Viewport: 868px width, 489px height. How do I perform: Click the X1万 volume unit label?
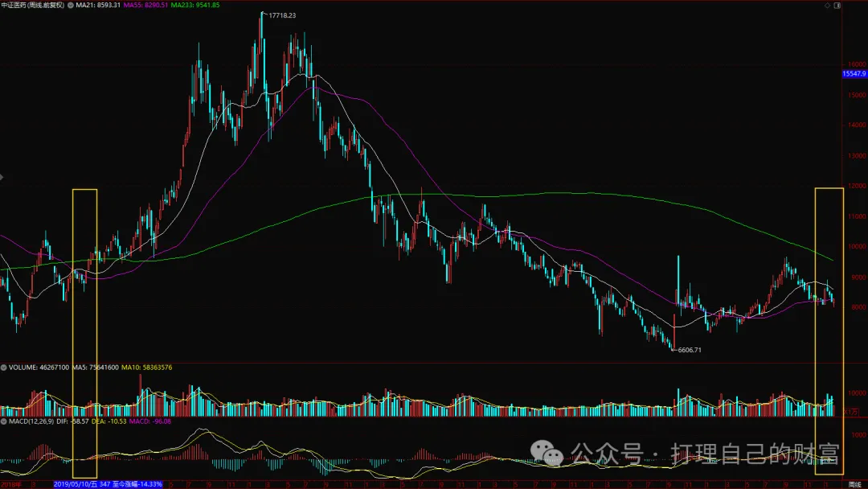pos(851,412)
